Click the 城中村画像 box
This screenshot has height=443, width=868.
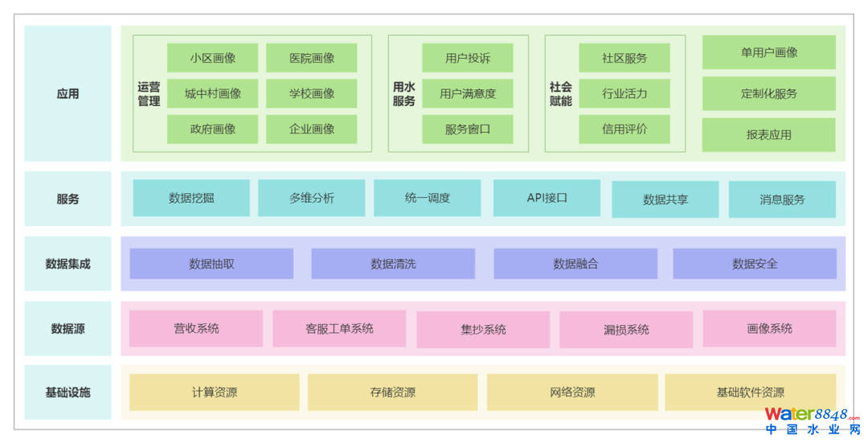coord(212,93)
